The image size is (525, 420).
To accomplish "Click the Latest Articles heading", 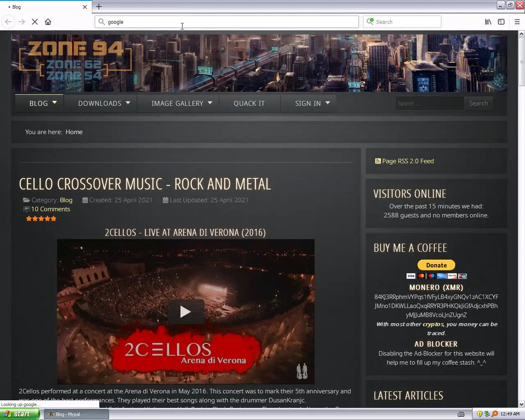I will click(x=408, y=395).
